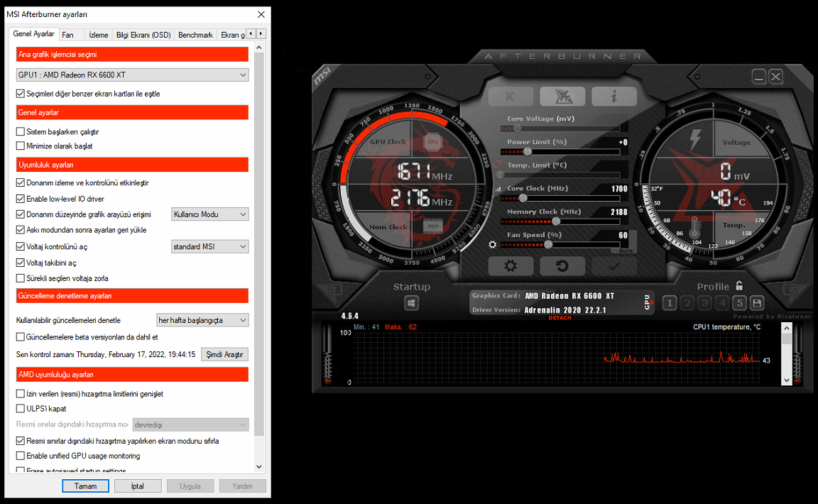Image resolution: width=818 pixels, height=504 pixels.
Task: Open the GPU1 AMD Radeon RX 6600 XT dropdown
Action: pos(133,75)
